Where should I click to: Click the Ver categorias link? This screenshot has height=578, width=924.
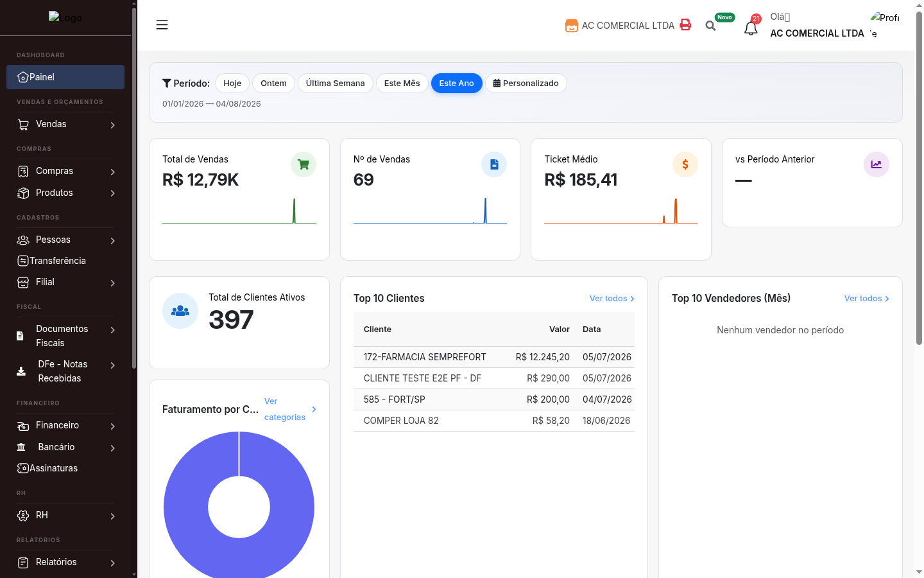tap(290, 409)
